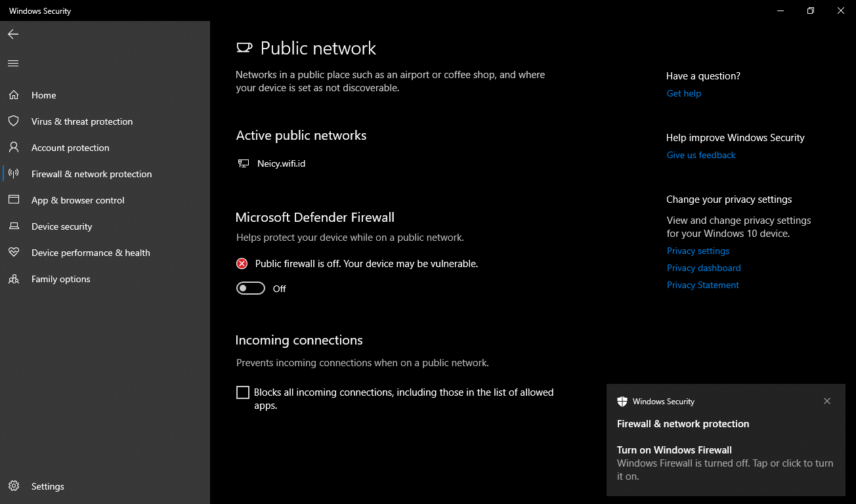Open the Privacy Statement link
The height and width of the screenshot is (504, 856).
(703, 285)
